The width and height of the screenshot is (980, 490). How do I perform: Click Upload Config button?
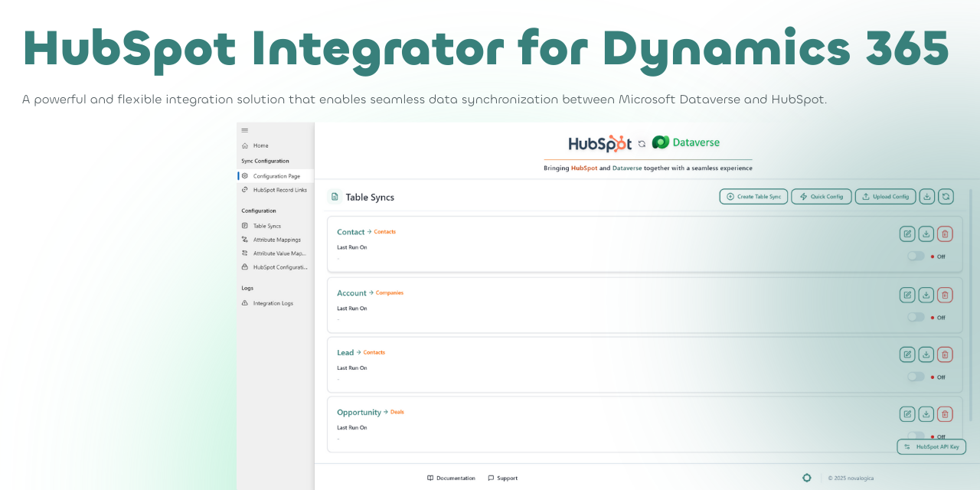(885, 197)
